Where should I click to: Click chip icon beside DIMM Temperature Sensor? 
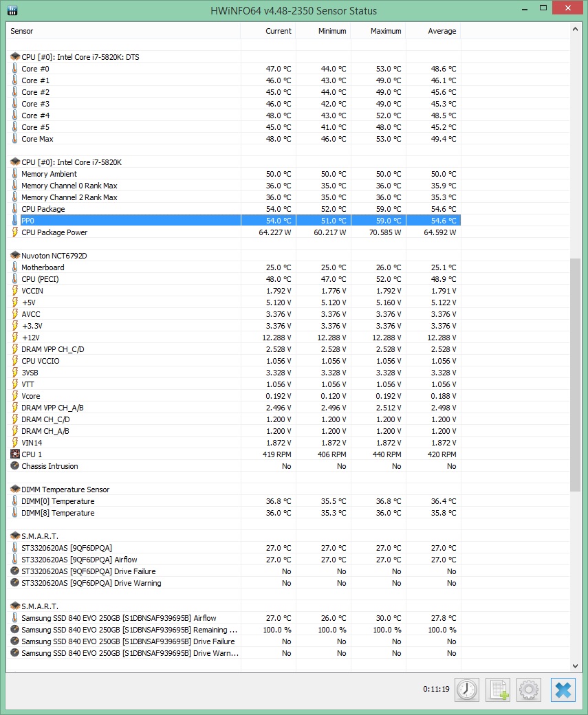pyautogui.click(x=15, y=489)
